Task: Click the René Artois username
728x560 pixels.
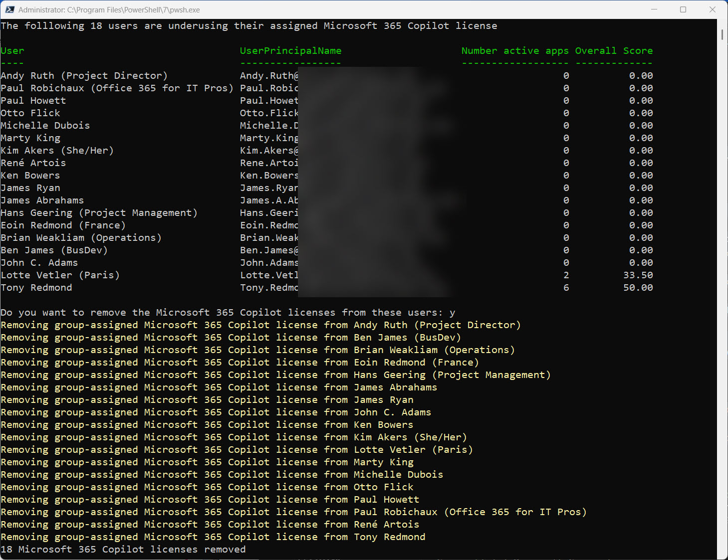Action: (x=33, y=163)
